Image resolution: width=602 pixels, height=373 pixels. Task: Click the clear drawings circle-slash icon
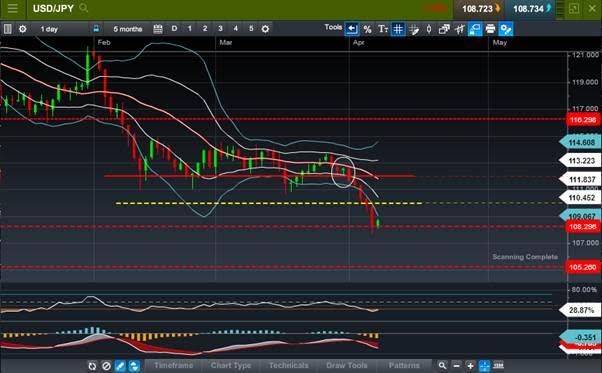click(x=106, y=366)
